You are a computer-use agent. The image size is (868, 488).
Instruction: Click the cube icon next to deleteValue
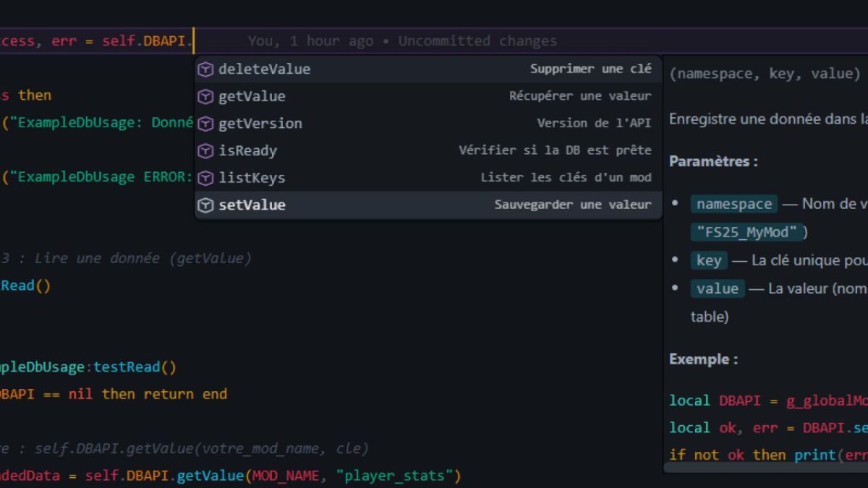point(205,69)
